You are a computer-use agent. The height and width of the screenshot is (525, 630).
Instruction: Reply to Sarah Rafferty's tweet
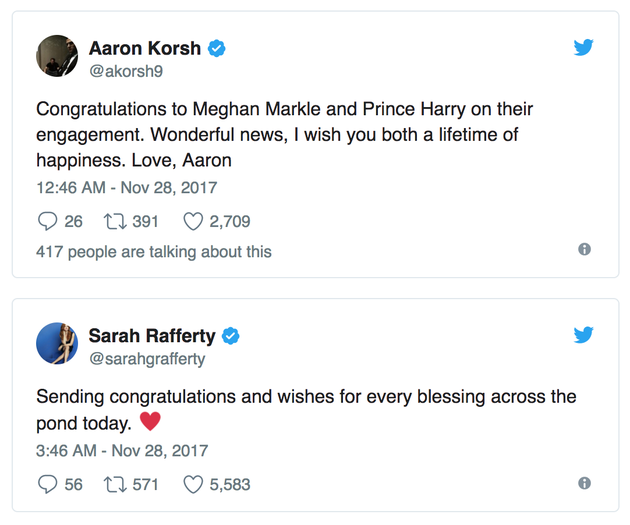click(x=47, y=484)
